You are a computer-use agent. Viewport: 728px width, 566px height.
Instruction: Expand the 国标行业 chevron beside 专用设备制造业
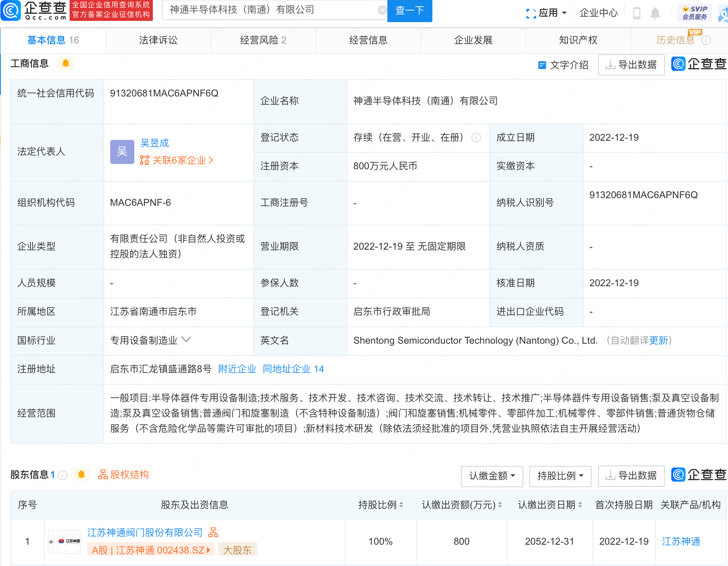click(186, 340)
